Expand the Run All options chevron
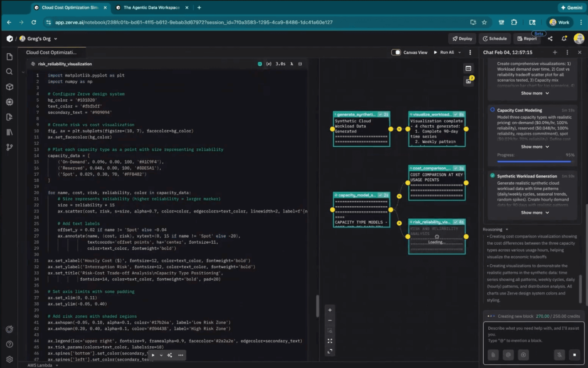The height and width of the screenshot is (368, 588). pos(459,52)
